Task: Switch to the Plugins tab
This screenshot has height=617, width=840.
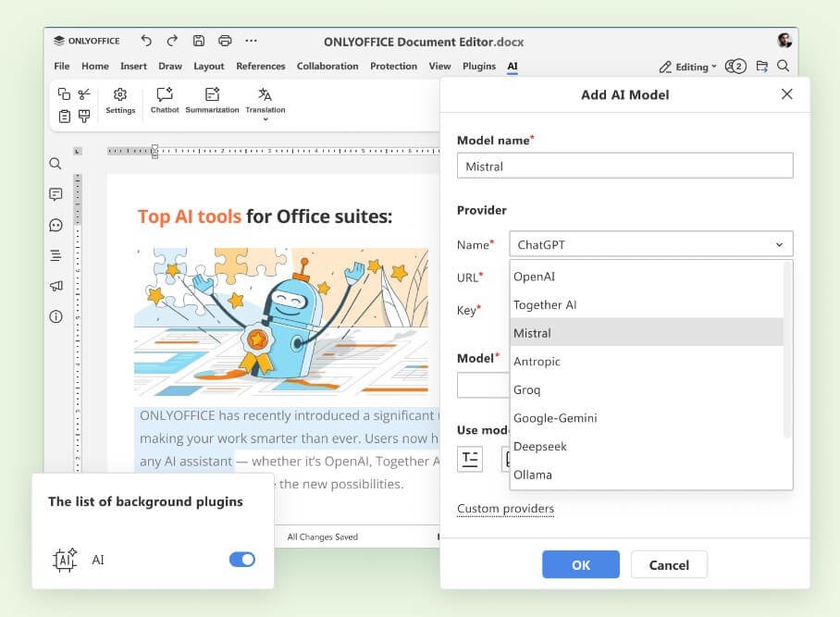Action: click(x=479, y=67)
